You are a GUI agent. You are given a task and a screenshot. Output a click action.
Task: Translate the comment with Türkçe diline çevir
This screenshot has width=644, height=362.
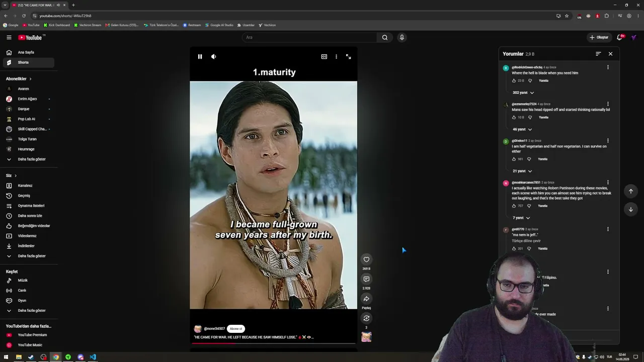click(526, 241)
